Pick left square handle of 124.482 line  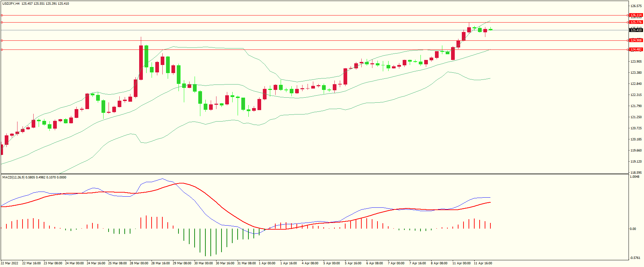coord(2,49)
